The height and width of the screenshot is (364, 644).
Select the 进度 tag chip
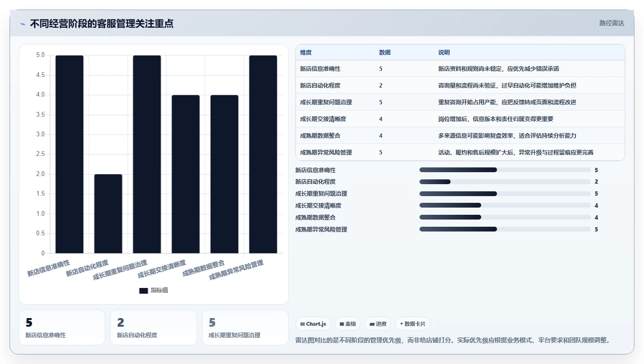coord(378,324)
